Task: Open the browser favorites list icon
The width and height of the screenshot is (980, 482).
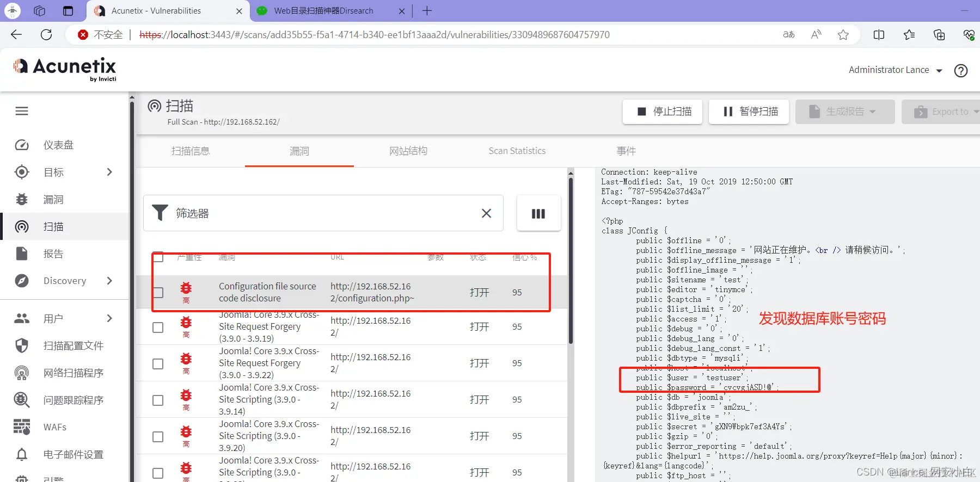Action: pos(909,35)
